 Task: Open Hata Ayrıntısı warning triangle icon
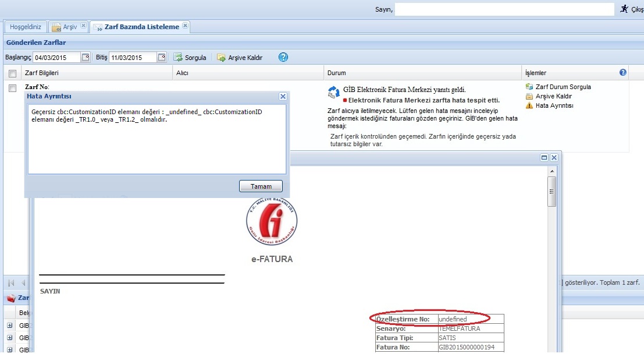click(529, 105)
